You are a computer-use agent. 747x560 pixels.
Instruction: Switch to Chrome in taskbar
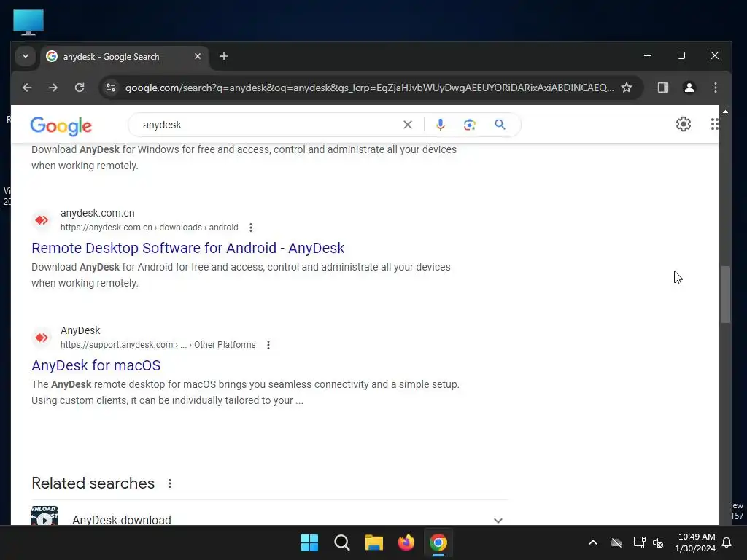coord(438,542)
